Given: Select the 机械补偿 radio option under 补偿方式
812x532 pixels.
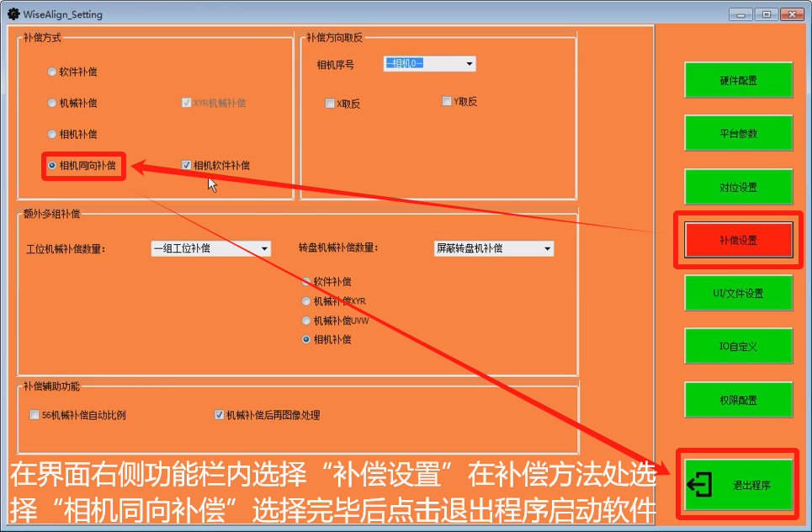Looking at the screenshot, I should pos(52,104).
